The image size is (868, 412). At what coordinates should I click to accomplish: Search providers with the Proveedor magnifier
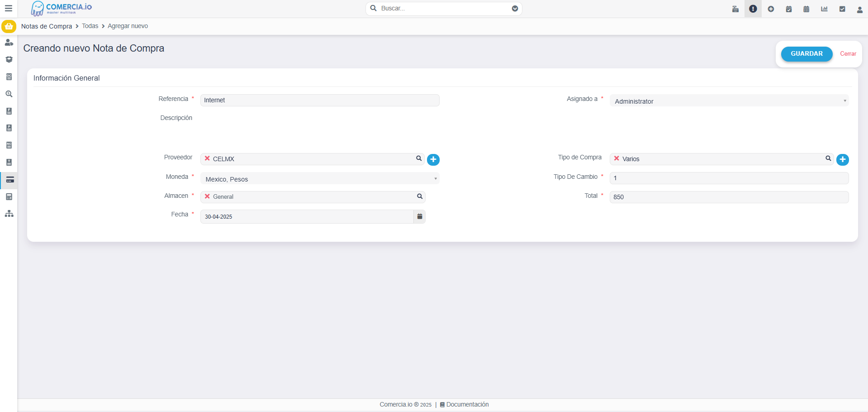tap(419, 158)
